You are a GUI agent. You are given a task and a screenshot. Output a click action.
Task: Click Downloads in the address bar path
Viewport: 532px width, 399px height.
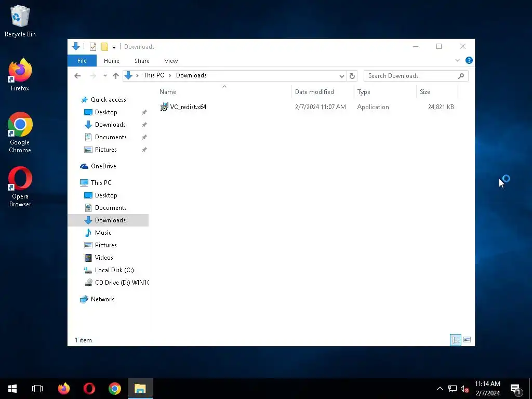pyautogui.click(x=191, y=75)
